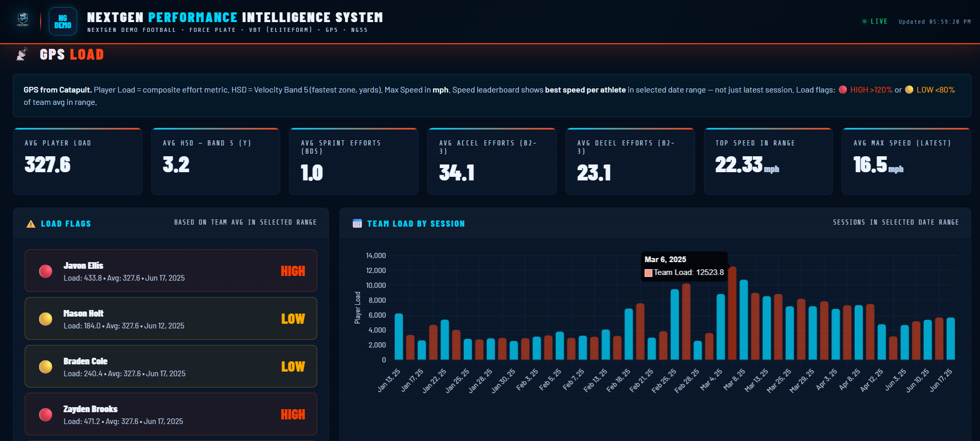Click the GPS LOAD section heading

click(72, 54)
